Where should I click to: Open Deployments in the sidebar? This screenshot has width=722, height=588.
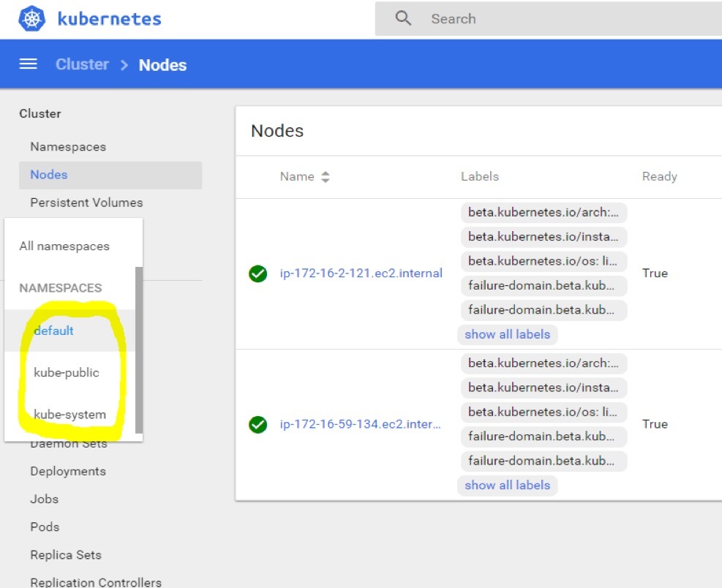[68, 472]
